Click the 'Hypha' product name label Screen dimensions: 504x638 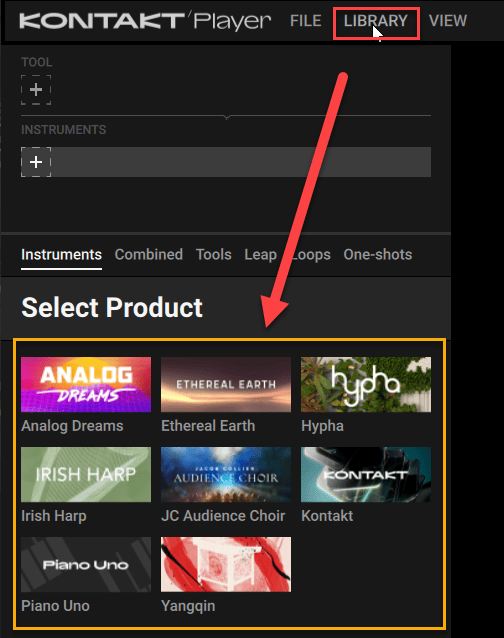pyautogui.click(x=322, y=426)
